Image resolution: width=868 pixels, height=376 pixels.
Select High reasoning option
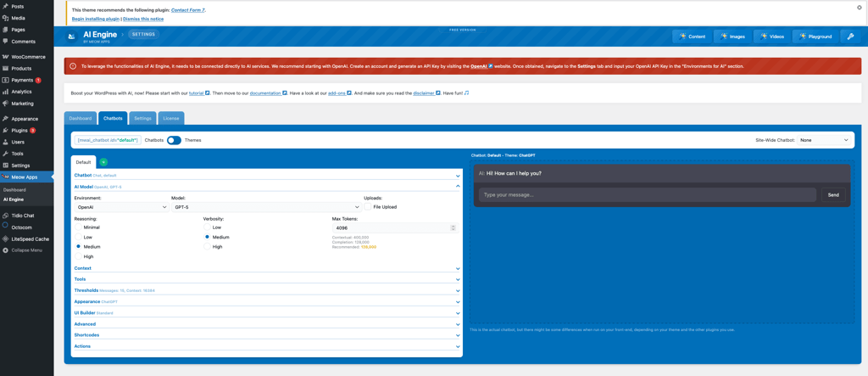pyautogui.click(x=78, y=256)
